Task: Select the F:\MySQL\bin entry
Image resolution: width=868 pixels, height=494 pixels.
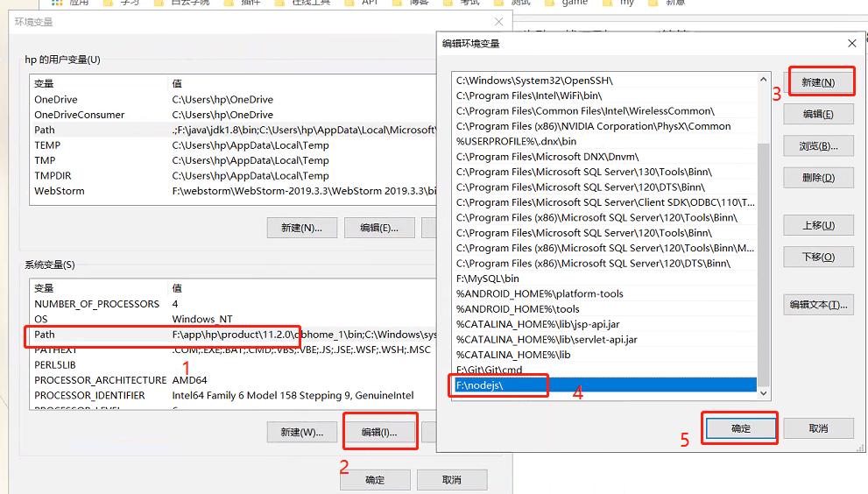Action: (x=604, y=279)
